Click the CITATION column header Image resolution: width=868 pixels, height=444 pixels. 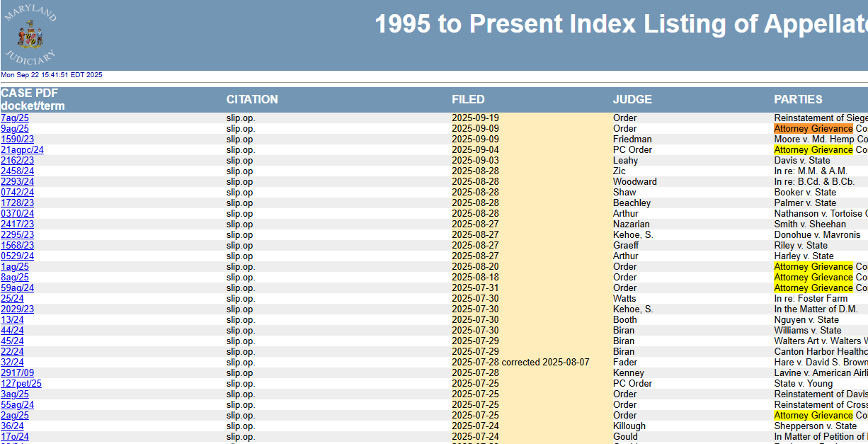pos(252,100)
